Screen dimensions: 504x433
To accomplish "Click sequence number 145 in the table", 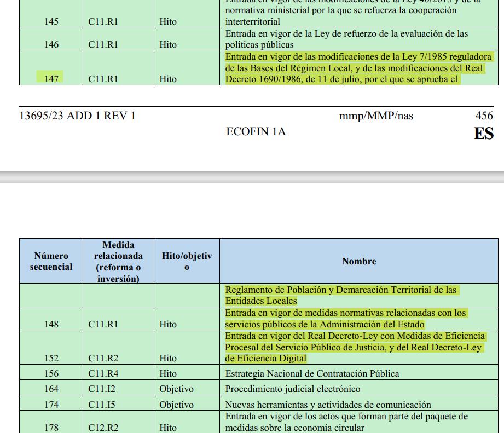I will tap(51, 22).
